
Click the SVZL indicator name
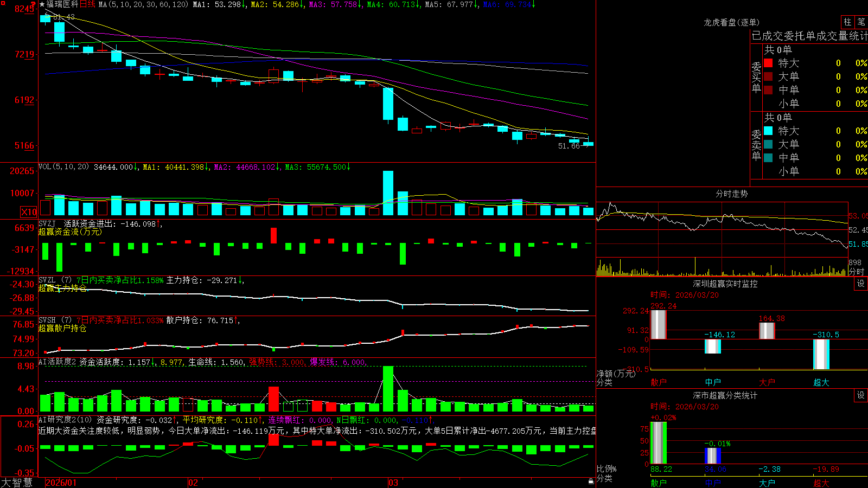pyautogui.click(x=47, y=280)
